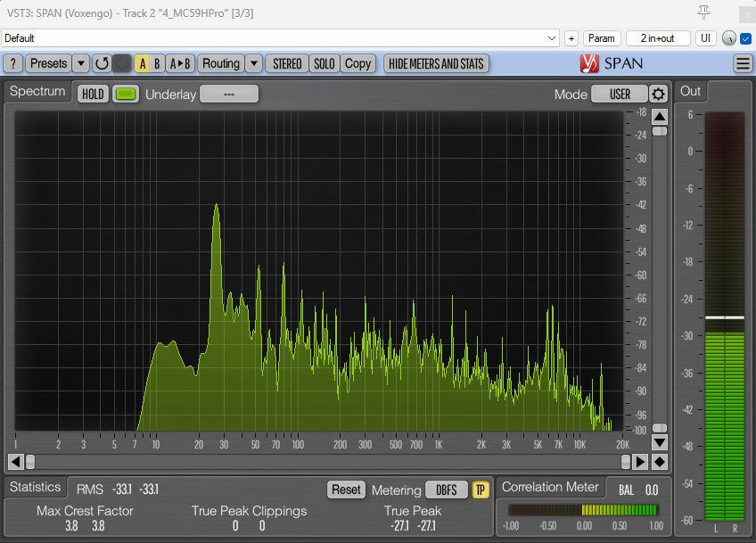Viewport: 756px width, 543px height.
Task: Click the plus button beside preset field
Action: pyautogui.click(x=571, y=38)
